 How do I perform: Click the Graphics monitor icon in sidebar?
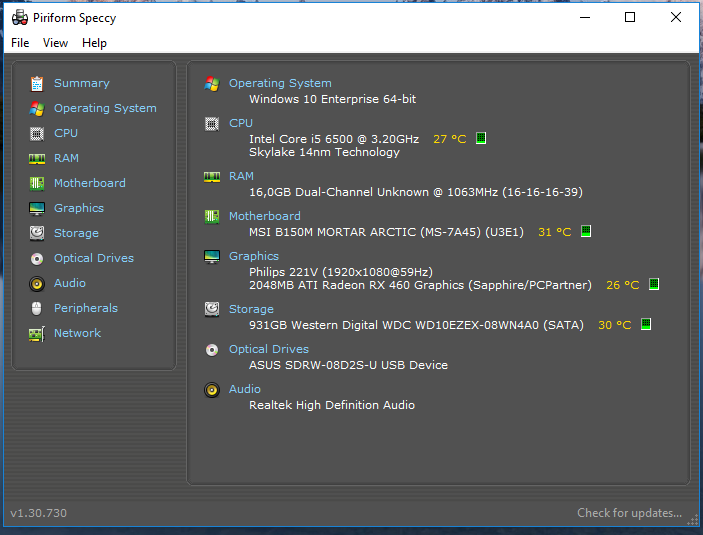point(37,208)
